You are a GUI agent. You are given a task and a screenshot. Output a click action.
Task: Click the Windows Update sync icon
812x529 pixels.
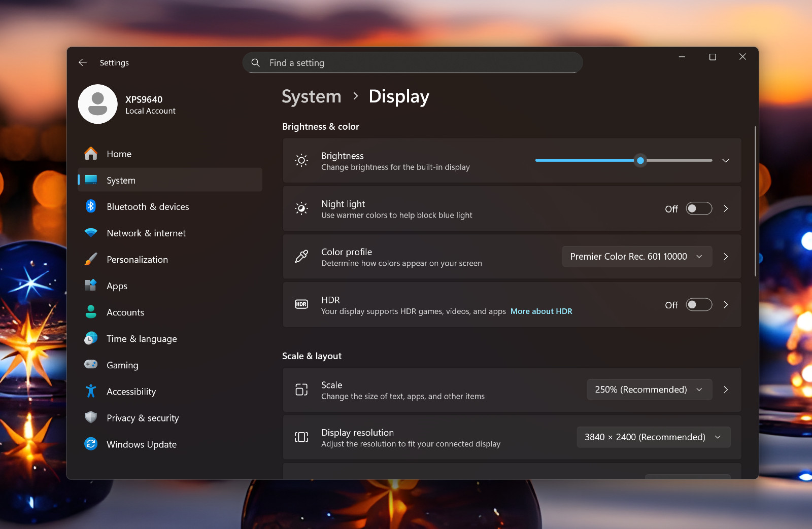click(91, 444)
